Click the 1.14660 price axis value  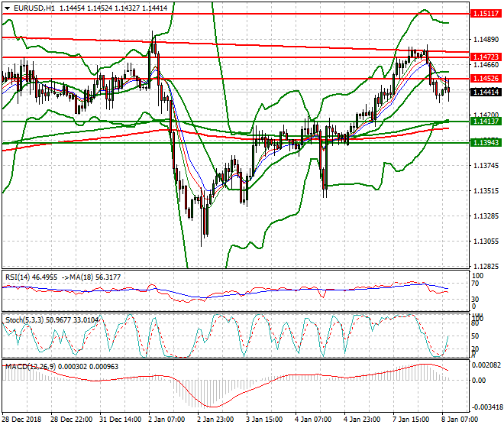point(486,65)
